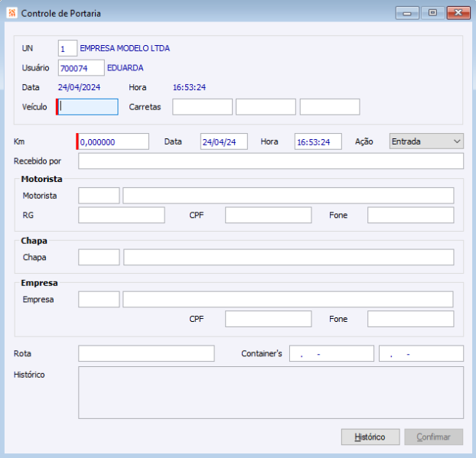Focus the RG field
Image resolution: width=476 pixels, height=458 pixels.
pos(122,215)
